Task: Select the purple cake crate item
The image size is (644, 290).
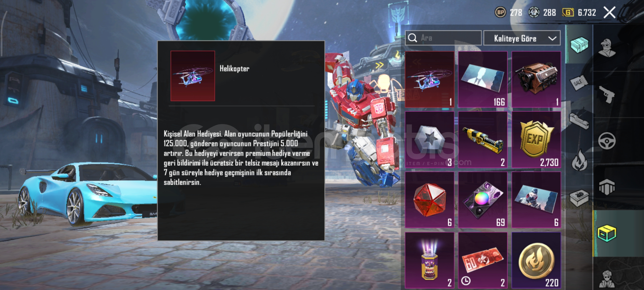Action: (x=429, y=260)
